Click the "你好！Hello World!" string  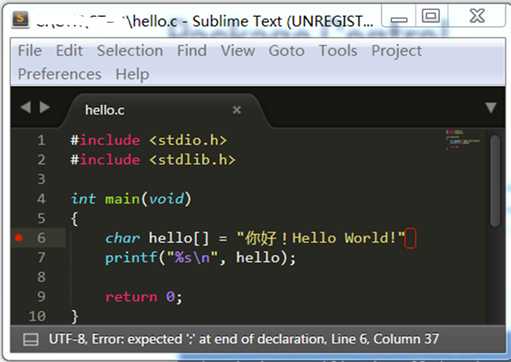click(320, 238)
